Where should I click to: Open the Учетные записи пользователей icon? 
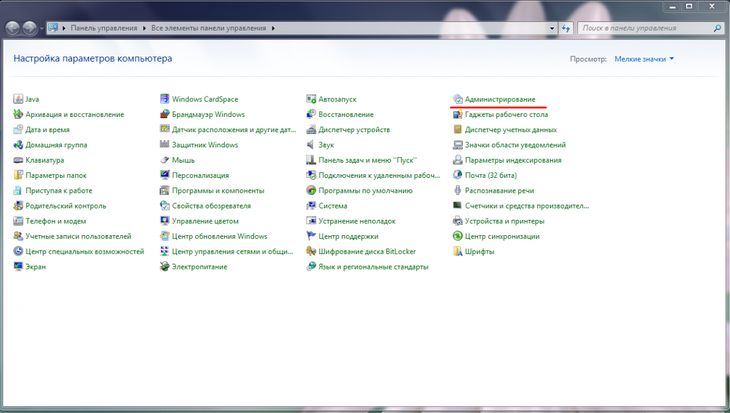point(18,237)
